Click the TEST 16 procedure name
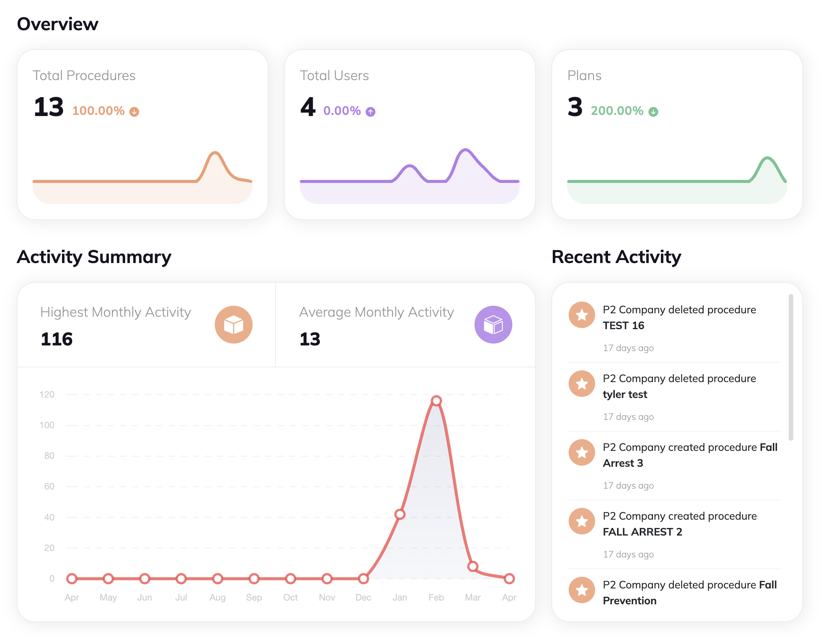 tap(623, 325)
